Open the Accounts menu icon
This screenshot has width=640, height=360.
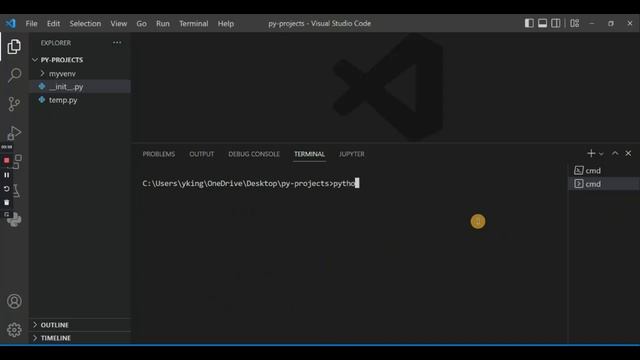(x=14, y=301)
